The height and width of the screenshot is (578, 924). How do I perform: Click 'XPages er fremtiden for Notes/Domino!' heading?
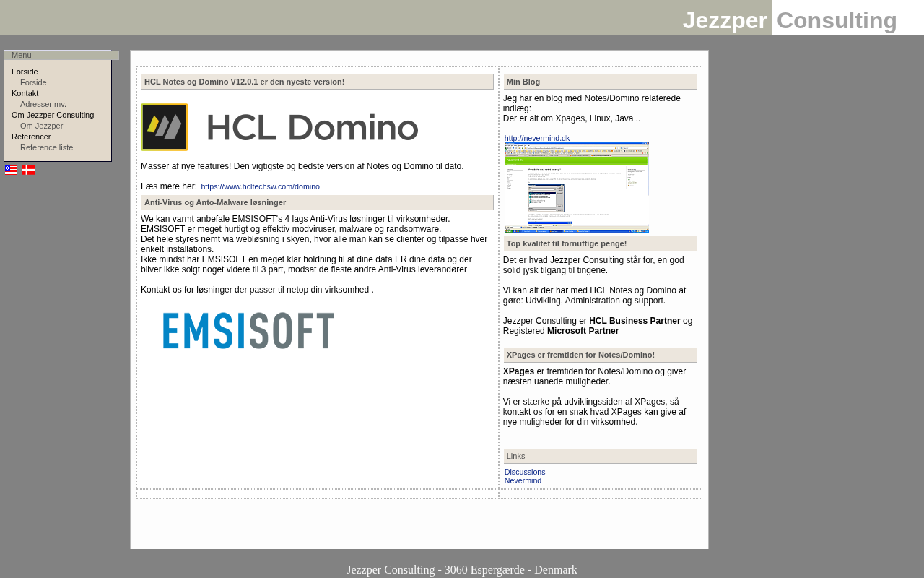pos(601,355)
